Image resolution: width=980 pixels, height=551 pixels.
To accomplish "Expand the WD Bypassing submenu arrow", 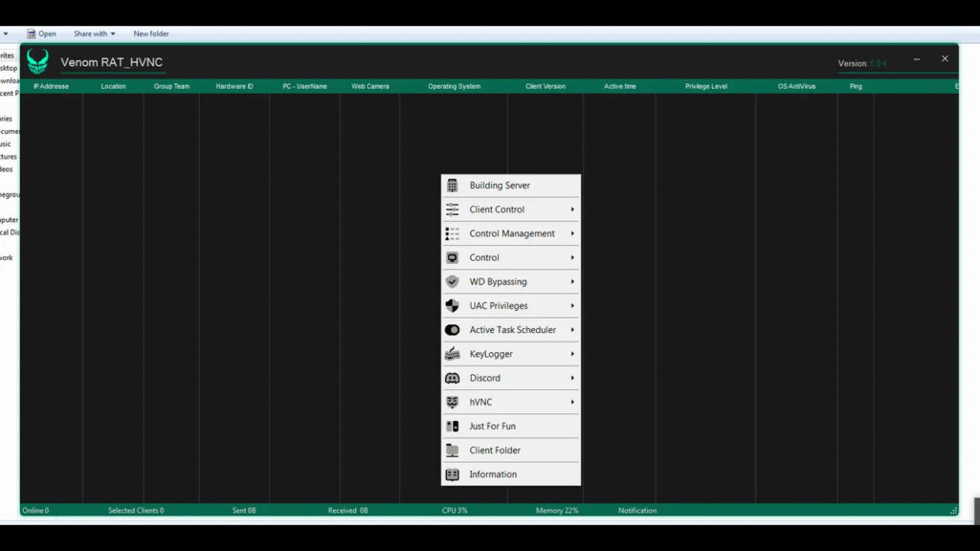I will coord(572,282).
